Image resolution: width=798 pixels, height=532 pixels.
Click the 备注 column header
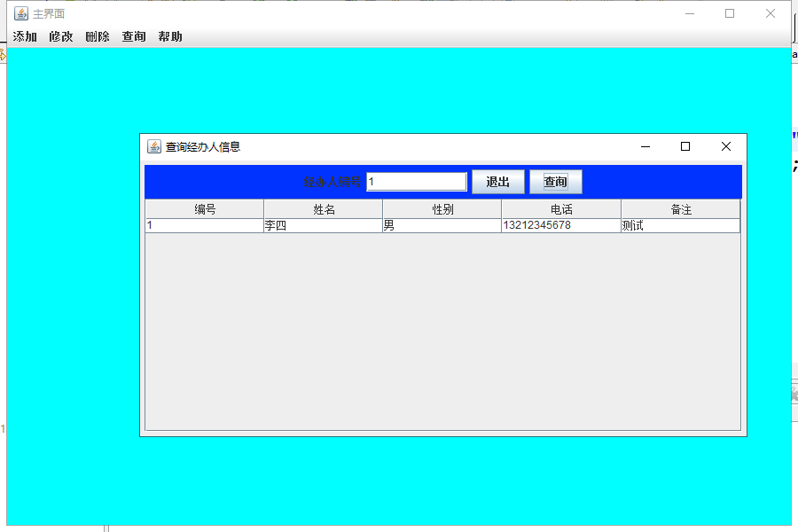pyautogui.click(x=680, y=209)
